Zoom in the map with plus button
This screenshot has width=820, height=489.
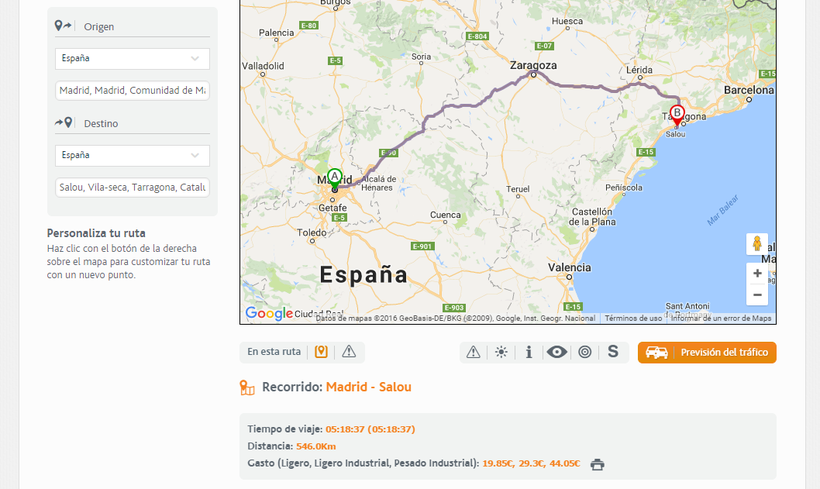click(x=757, y=273)
